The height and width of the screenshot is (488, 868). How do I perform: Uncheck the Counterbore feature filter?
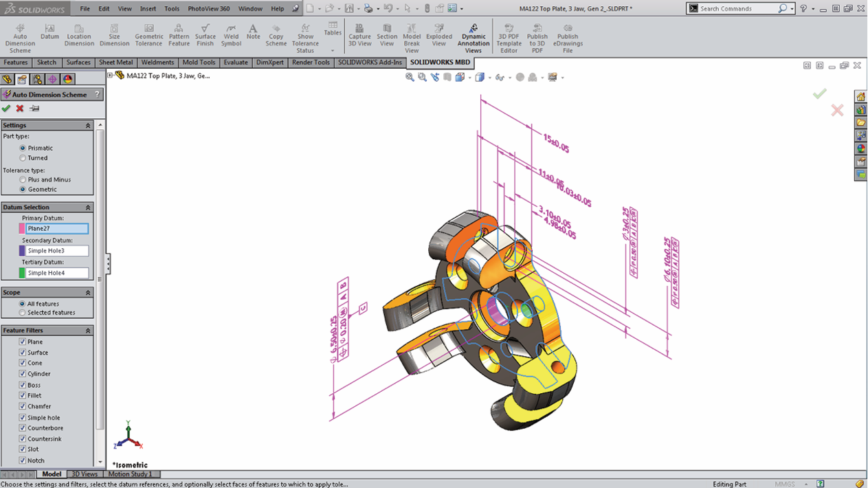(x=23, y=428)
